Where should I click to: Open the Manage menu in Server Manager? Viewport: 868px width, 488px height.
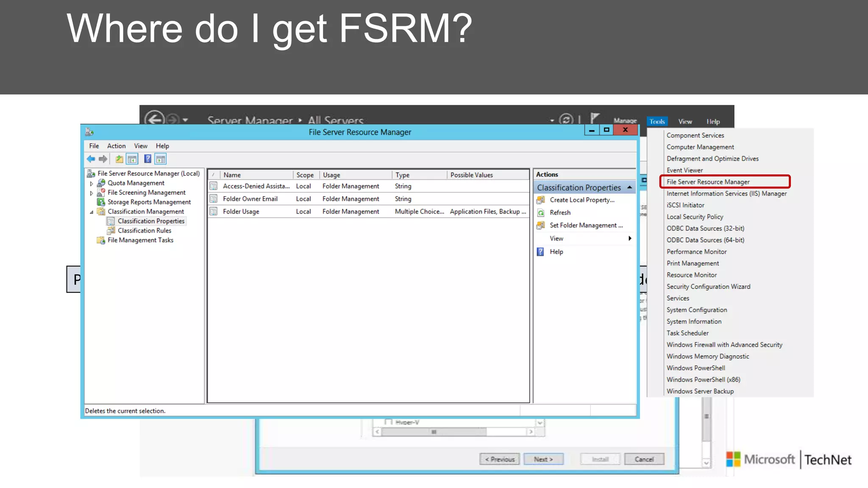(x=625, y=121)
